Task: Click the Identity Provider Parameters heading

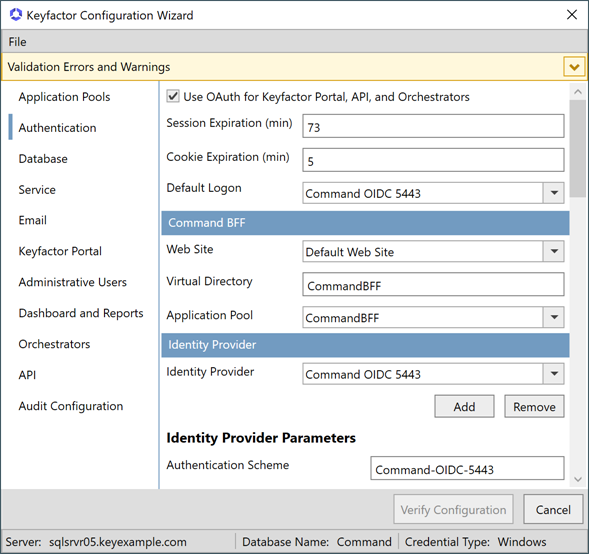Action: [x=261, y=438]
